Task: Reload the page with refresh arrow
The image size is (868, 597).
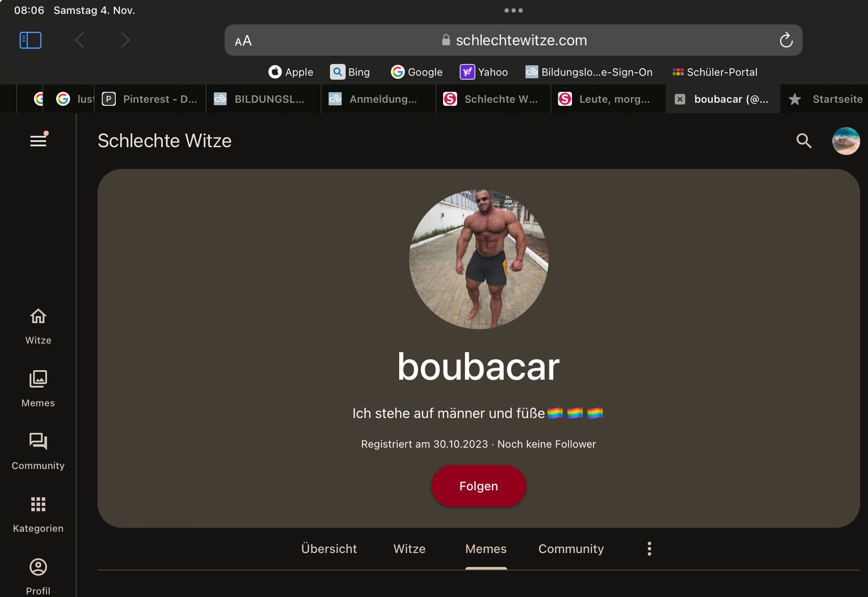Action: click(x=786, y=40)
